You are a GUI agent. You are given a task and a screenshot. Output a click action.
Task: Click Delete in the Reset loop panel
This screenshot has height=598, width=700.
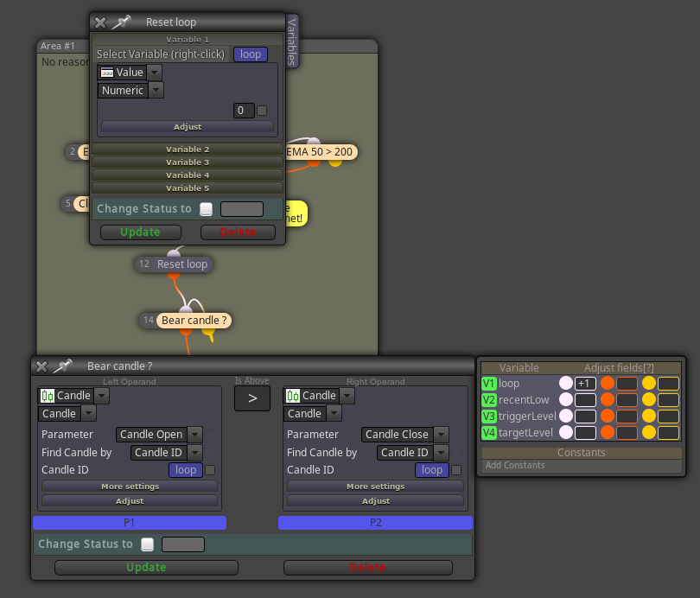[238, 232]
